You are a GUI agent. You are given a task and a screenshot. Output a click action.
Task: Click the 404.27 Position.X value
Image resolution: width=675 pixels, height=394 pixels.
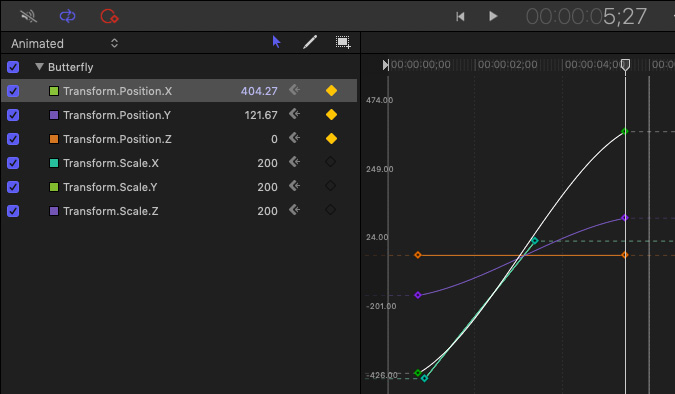pyautogui.click(x=259, y=91)
